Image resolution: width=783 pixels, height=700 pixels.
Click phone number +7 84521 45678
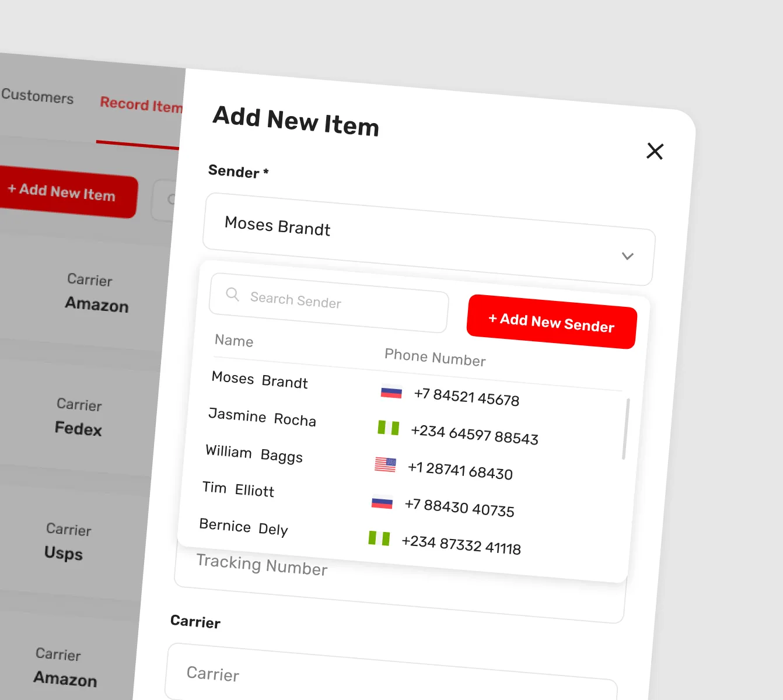click(x=466, y=397)
